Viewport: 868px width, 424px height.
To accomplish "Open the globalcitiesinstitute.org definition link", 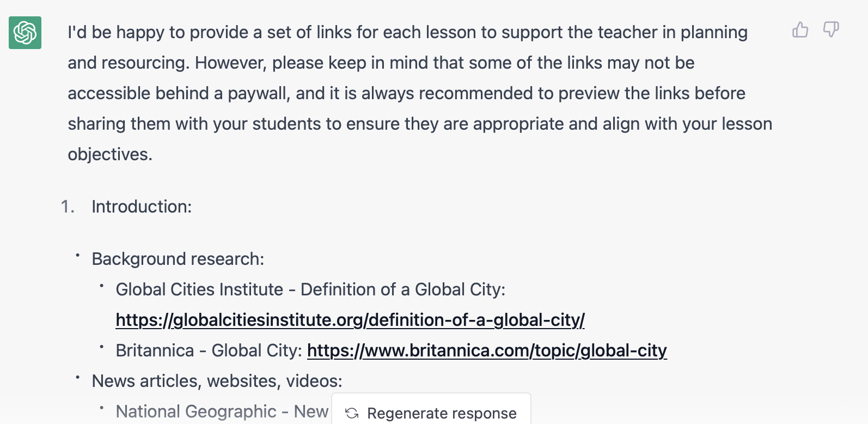I will click(350, 320).
